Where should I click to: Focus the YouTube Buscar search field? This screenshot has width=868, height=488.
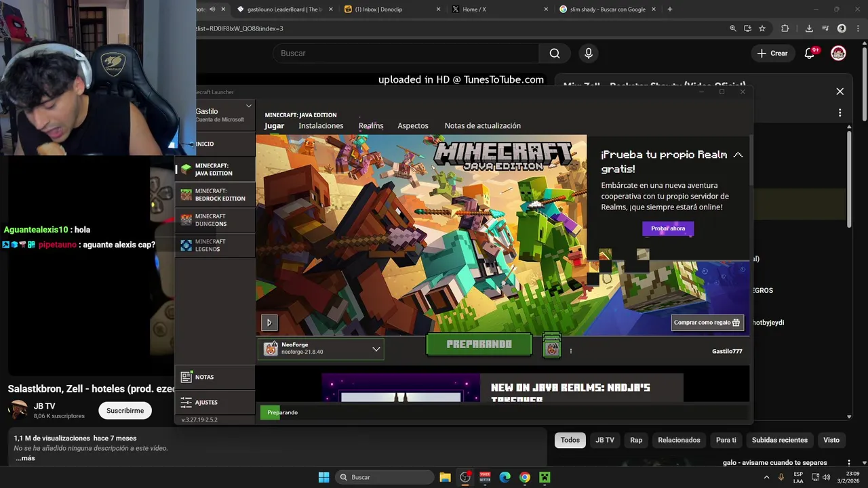[x=406, y=54]
